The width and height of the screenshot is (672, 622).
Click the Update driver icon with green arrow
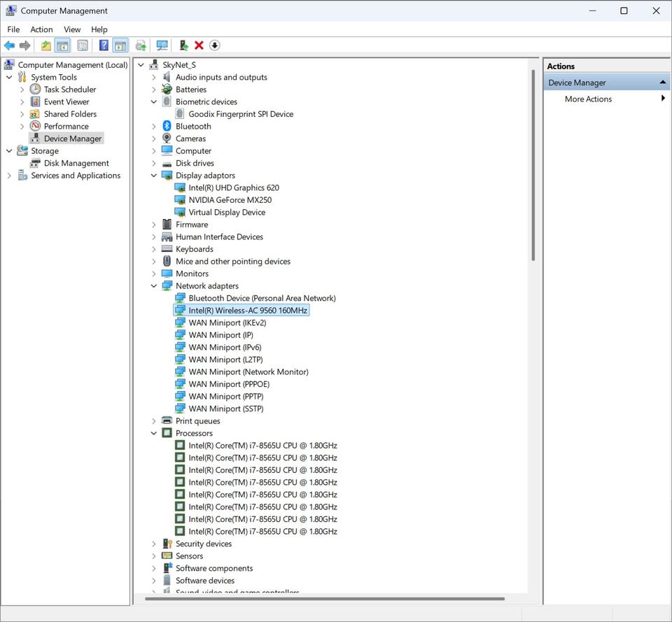(183, 45)
